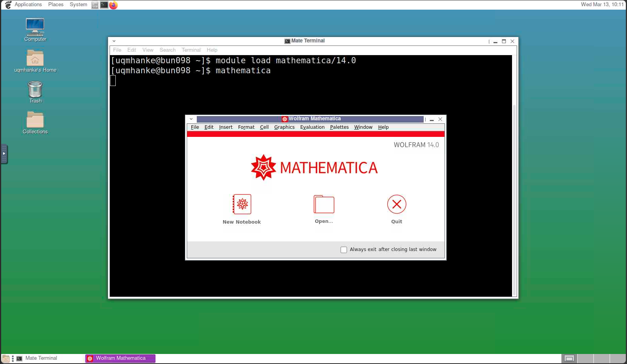Image resolution: width=627 pixels, height=364 pixels.
Task: Click the Open... folder icon
Action: 324,204
